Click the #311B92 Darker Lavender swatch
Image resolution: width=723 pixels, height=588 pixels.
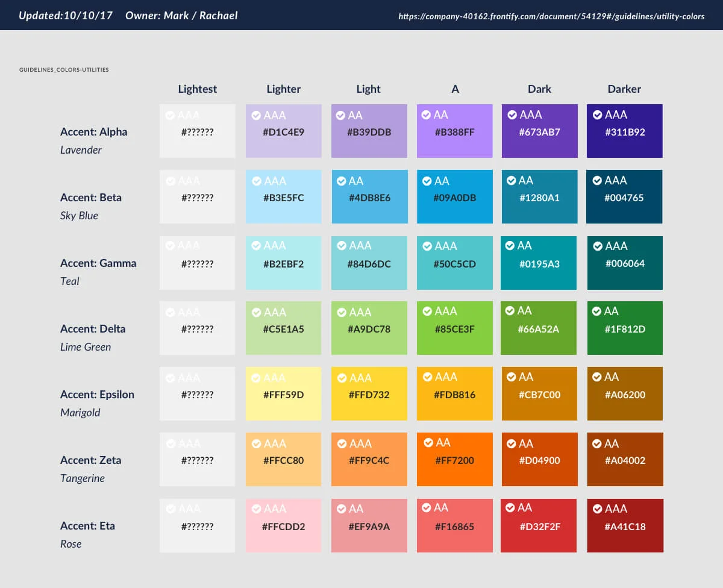click(625, 131)
